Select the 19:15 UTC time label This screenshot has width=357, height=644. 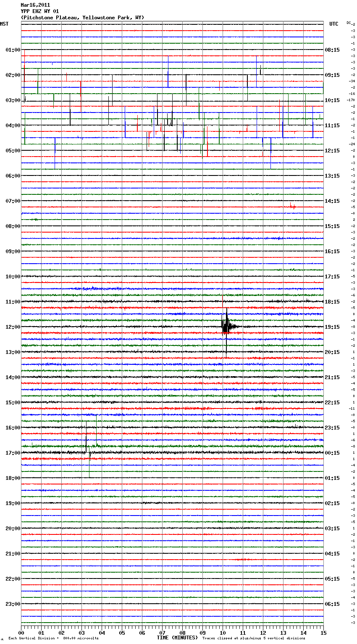[332, 327]
